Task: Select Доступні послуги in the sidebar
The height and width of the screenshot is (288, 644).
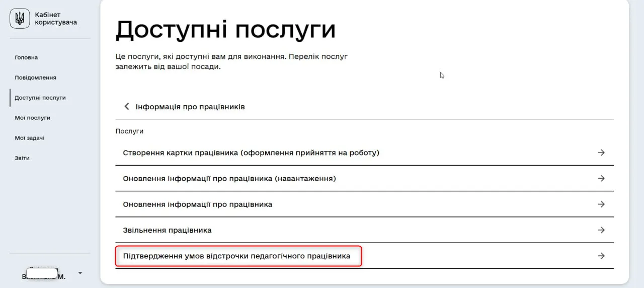Action: pyautogui.click(x=40, y=98)
